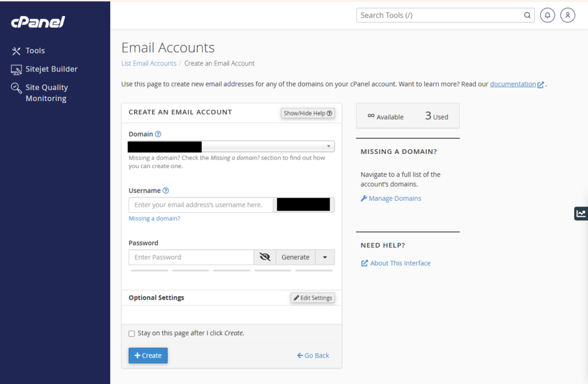Click the 'NEED HELP?' heading
Image resolution: width=588 pixels, height=384 pixels.
pos(383,245)
